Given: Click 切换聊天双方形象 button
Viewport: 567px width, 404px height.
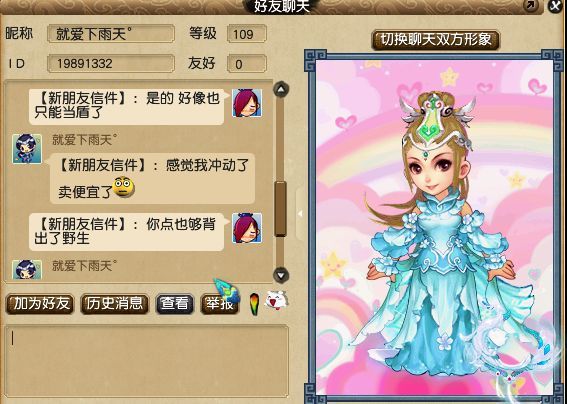Looking at the screenshot, I should [436, 40].
